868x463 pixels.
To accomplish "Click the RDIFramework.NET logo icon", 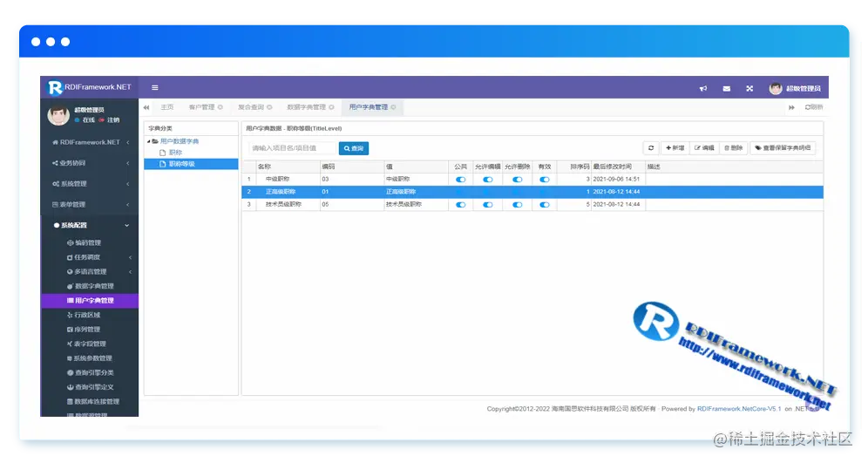I will (55, 87).
